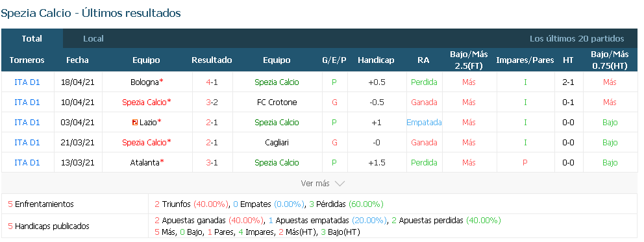Open the Bologna team link
Viewport: 644px width, 242px height.
tap(144, 82)
